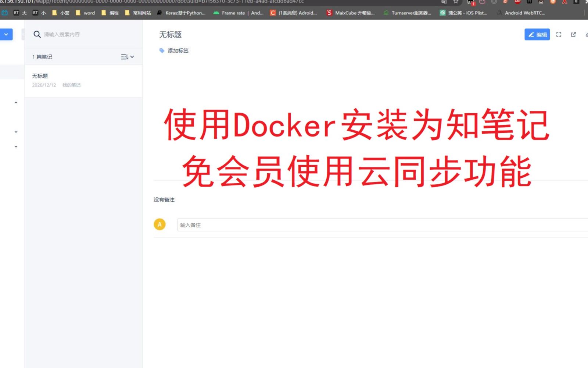Viewport: 588px width, 368px height.
Task: Click 添加标签 to add a tag
Action: pos(178,50)
